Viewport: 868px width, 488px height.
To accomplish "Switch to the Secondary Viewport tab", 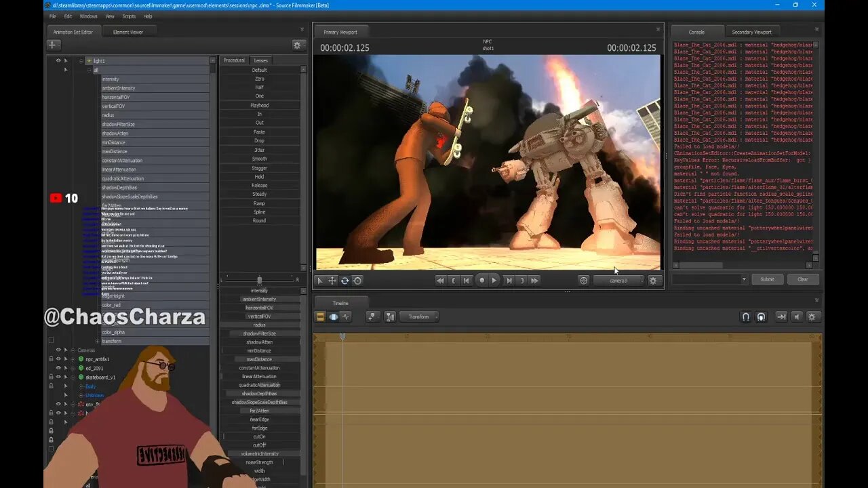I will [752, 32].
